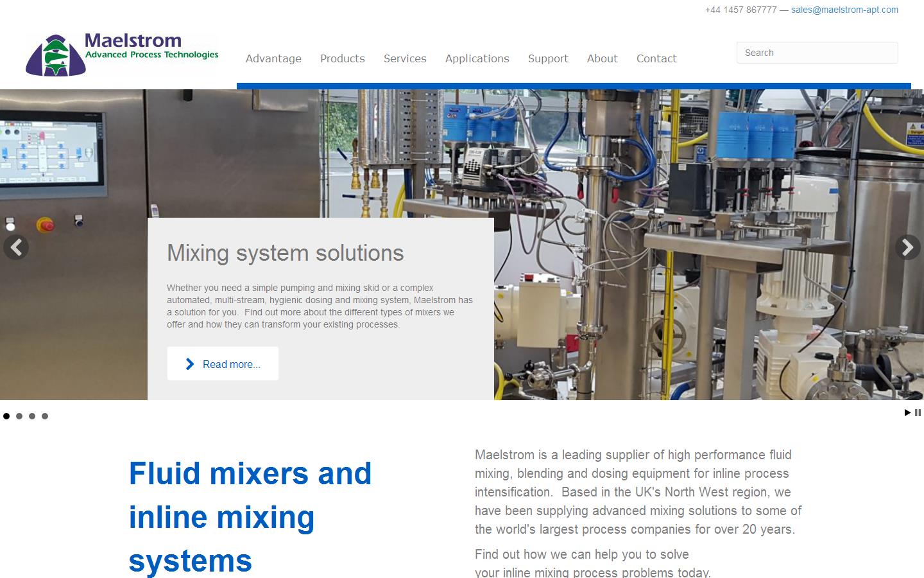Viewport: 924px width, 578px height.
Task: Open the Products dropdown menu
Action: point(342,58)
